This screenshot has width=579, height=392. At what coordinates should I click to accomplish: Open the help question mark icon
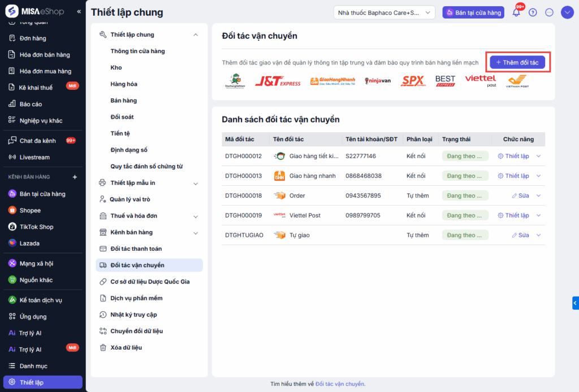[x=533, y=12]
